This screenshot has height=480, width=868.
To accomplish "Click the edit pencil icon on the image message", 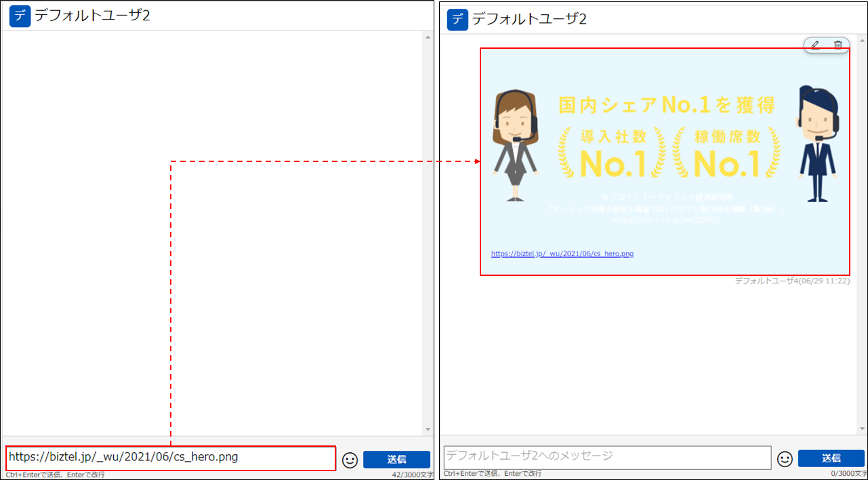I will coord(815,45).
